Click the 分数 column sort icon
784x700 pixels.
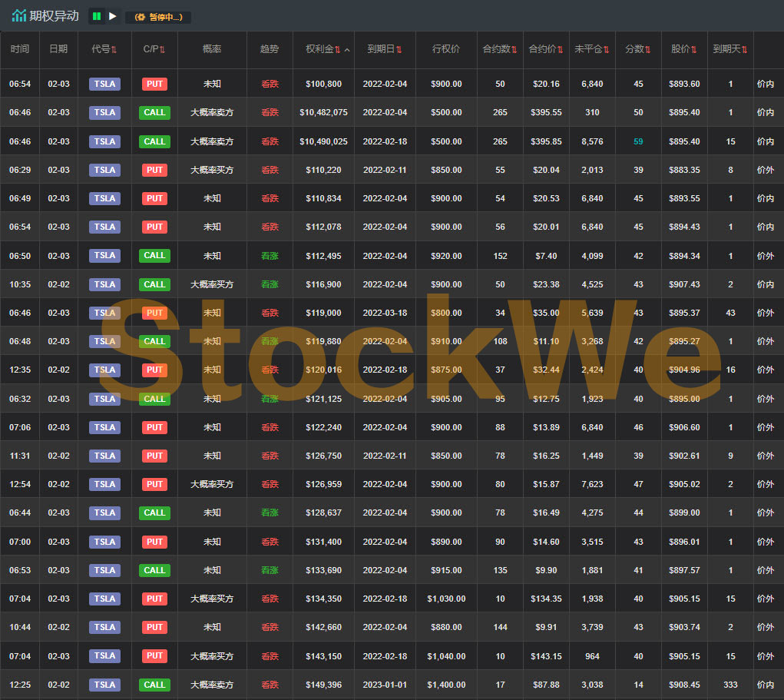(647, 49)
